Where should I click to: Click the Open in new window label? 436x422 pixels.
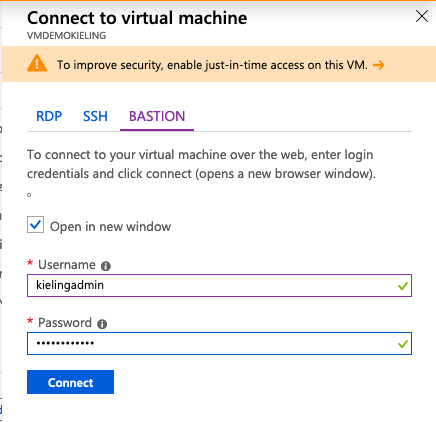click(110, 227)
